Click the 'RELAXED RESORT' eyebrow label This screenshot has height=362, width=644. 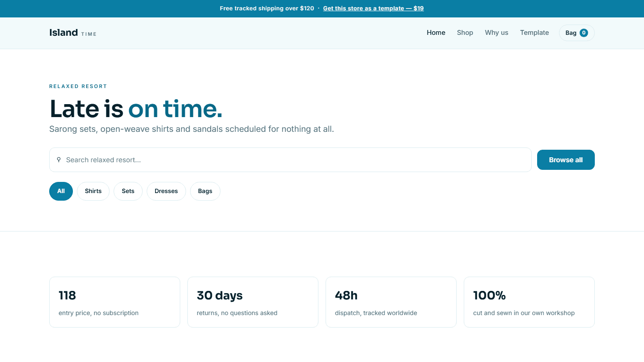78,86
